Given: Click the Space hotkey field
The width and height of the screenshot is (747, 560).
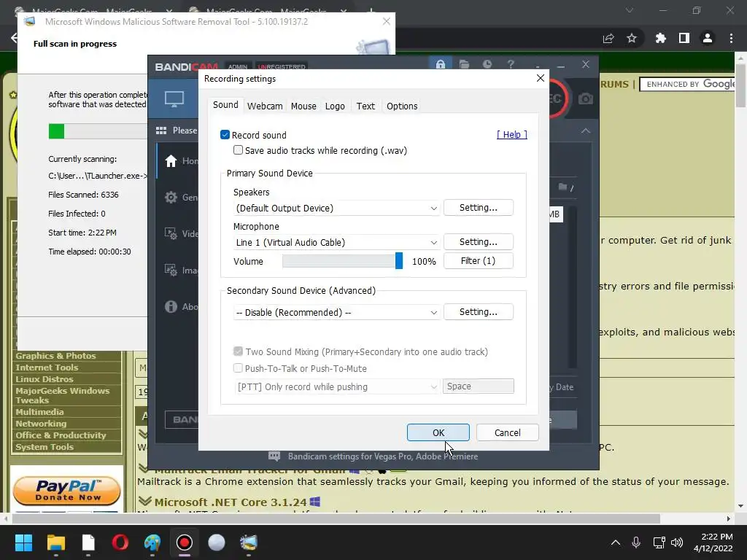Looking at the screenshot, I should tap(479, 386).
